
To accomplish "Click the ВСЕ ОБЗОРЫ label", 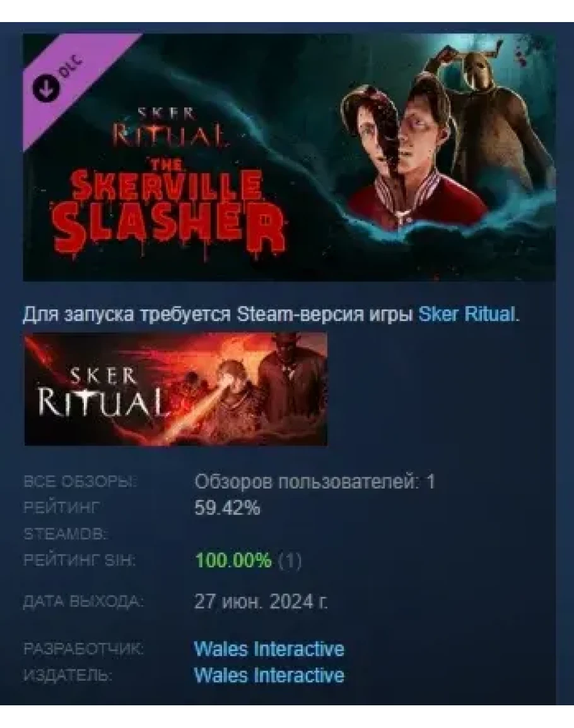I will [80, 482].
